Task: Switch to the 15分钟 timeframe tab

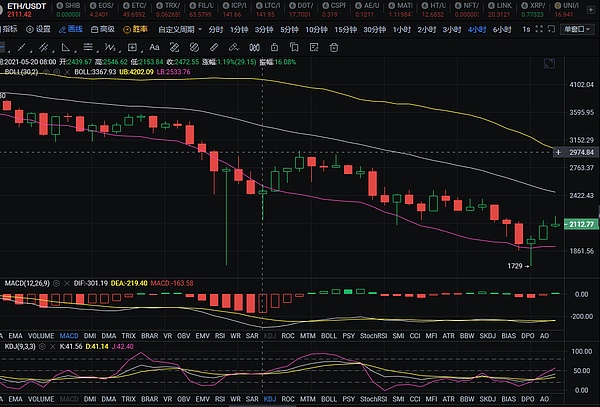Action: pyautogui.click(x=344, y=30)
